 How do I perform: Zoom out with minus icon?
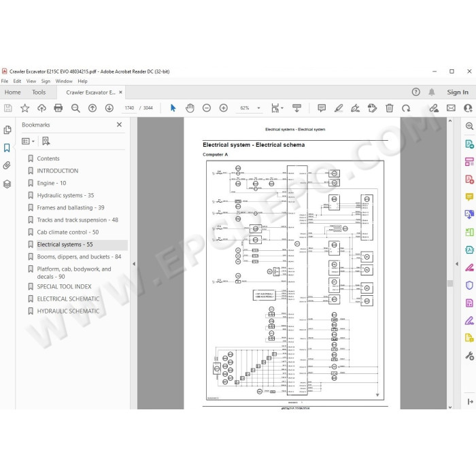207,108
